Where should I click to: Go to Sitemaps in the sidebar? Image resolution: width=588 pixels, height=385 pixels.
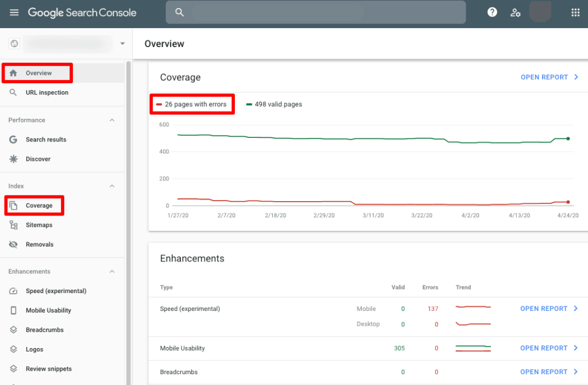(x=62, y=225)
